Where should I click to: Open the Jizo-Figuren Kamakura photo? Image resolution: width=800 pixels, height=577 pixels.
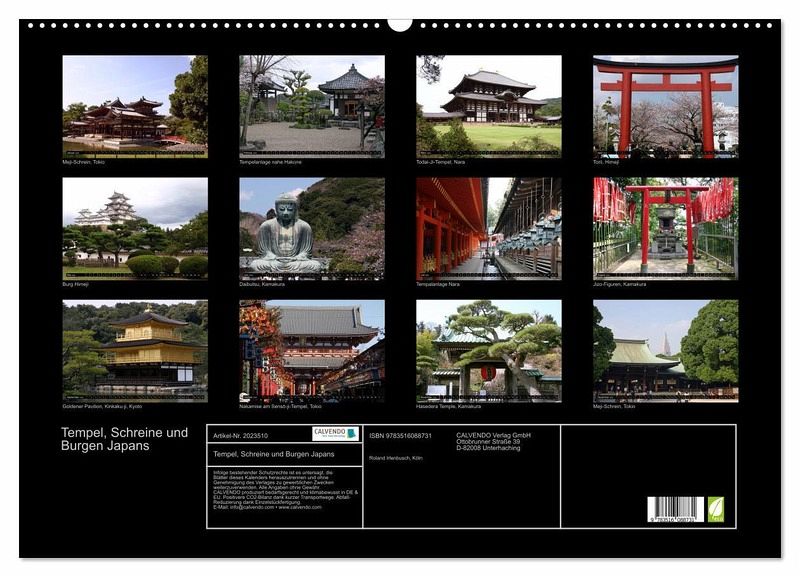pyautogui.click(x=666, y=229)
